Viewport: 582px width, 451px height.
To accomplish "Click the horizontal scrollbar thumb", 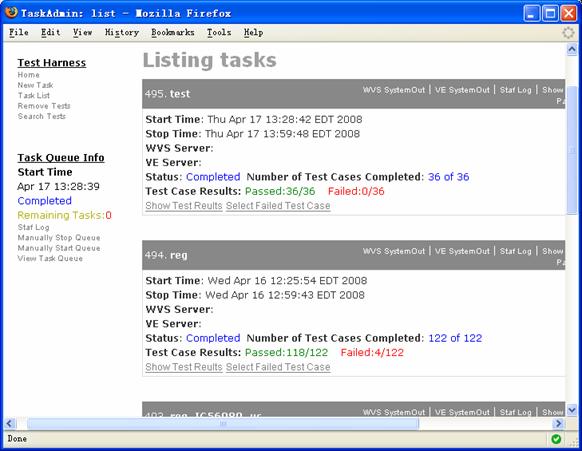I will pos(223,423).
